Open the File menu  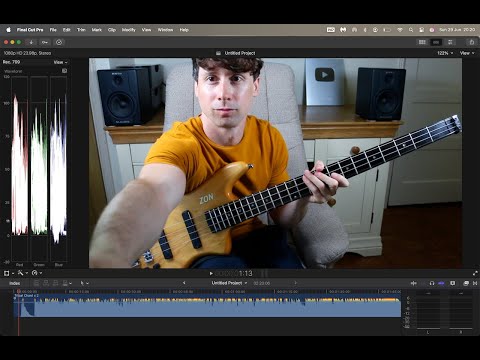pos(53,30)
